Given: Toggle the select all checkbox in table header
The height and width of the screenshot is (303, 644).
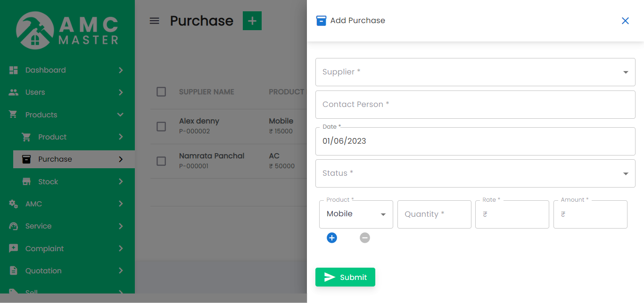Looking at the screenshot, I should pos(161,92).
